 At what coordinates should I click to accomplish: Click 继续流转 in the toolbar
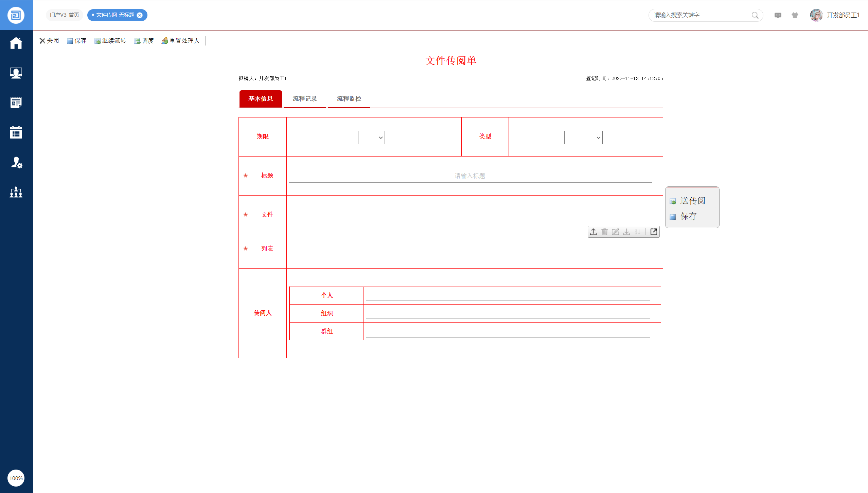pos(110,41)
